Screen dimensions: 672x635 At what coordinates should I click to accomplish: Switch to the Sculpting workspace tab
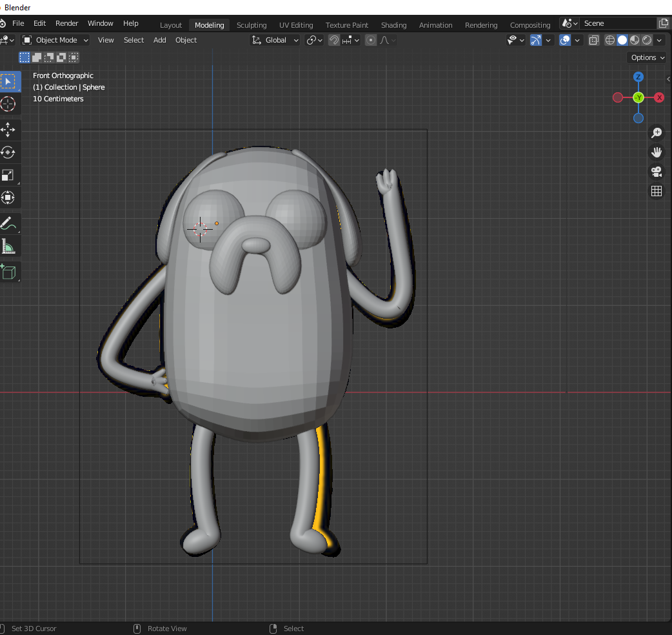tap(252, 25)
